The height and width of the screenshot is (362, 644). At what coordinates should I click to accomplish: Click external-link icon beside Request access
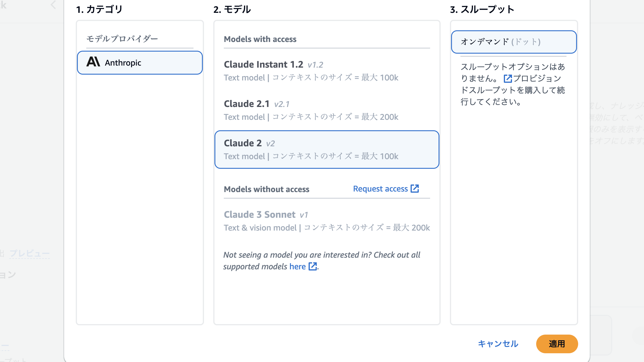click(x=415, y=189)
